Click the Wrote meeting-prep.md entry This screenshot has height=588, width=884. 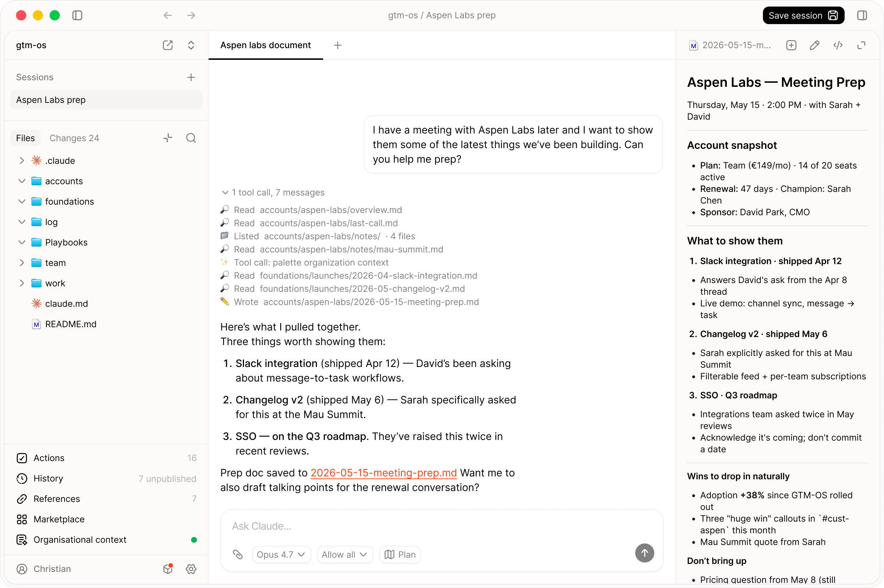tap(350, 302)
